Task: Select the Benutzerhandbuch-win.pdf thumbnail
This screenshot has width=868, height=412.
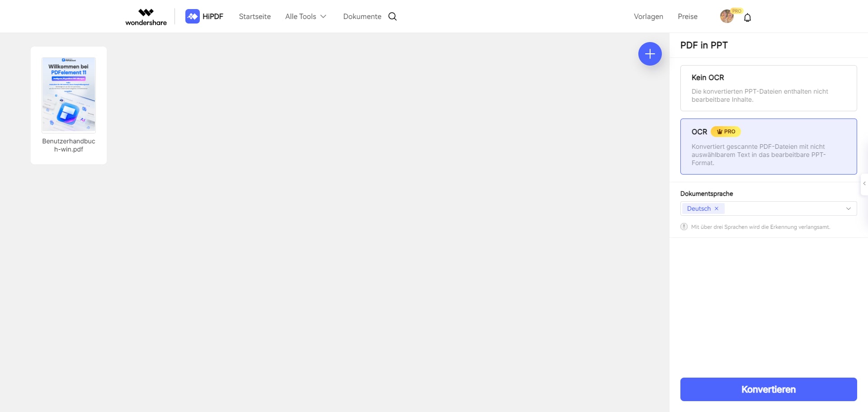Action: (69, 95)
